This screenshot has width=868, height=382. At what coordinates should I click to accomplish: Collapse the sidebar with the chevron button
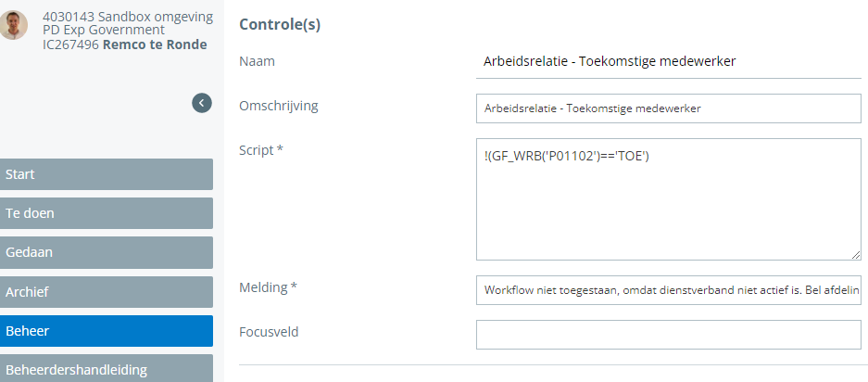(x=202, y=103)
